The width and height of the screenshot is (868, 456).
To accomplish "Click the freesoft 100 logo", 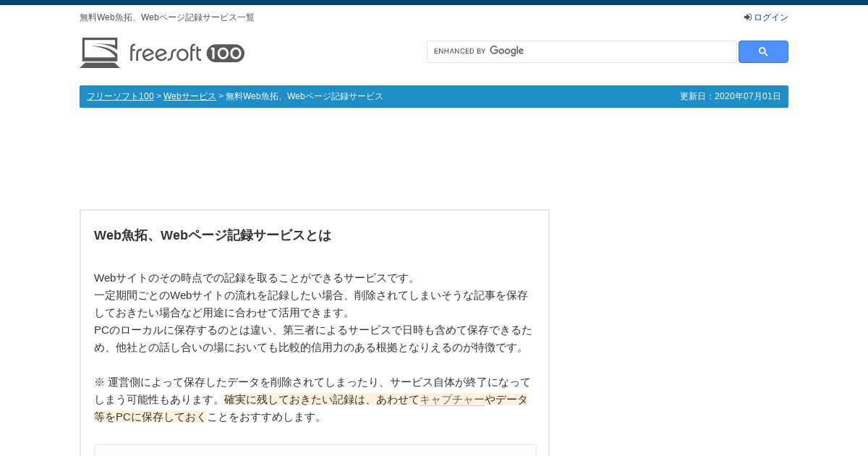I will click(x=162, y=53).
